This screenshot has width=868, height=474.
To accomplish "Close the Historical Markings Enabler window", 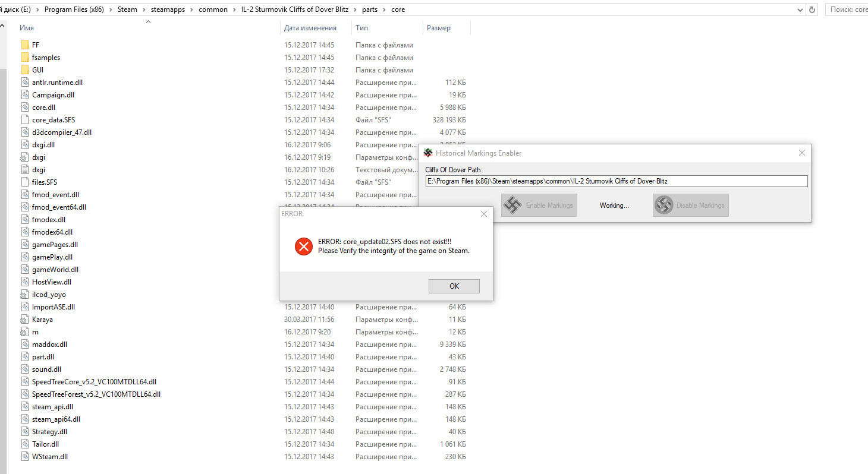I will [x=801, y=153].
